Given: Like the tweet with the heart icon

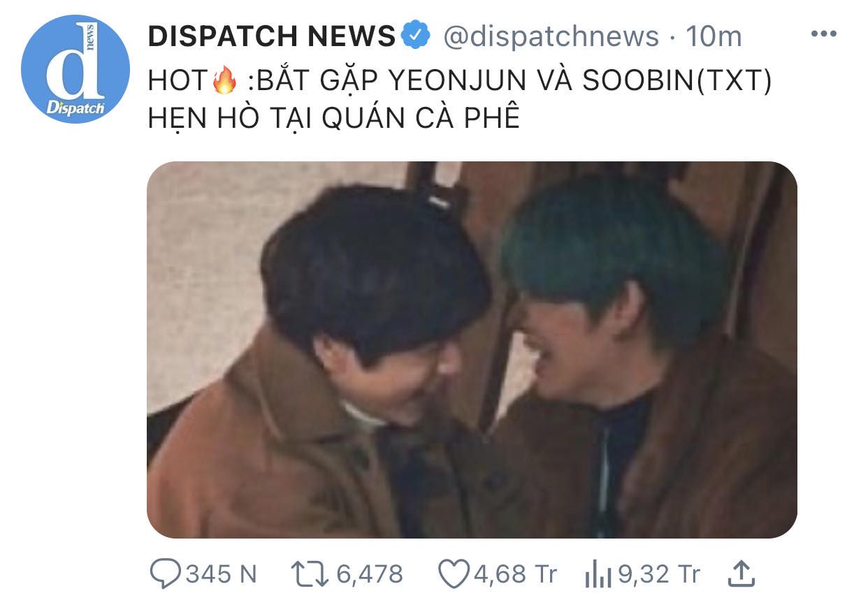Looking at the screenshot, I should pos(454,574).
